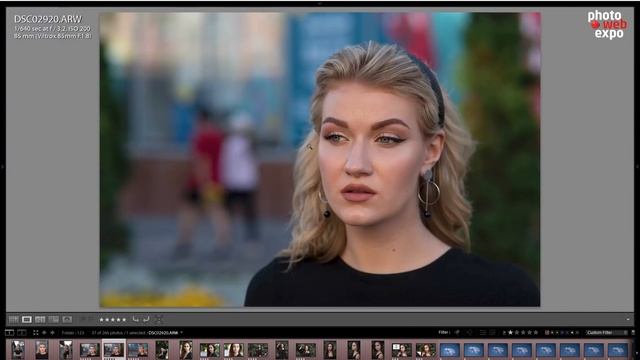This screenshot has height=360, width=640.
Task: Open Compare view from toolbar
Action: [40, 319]
